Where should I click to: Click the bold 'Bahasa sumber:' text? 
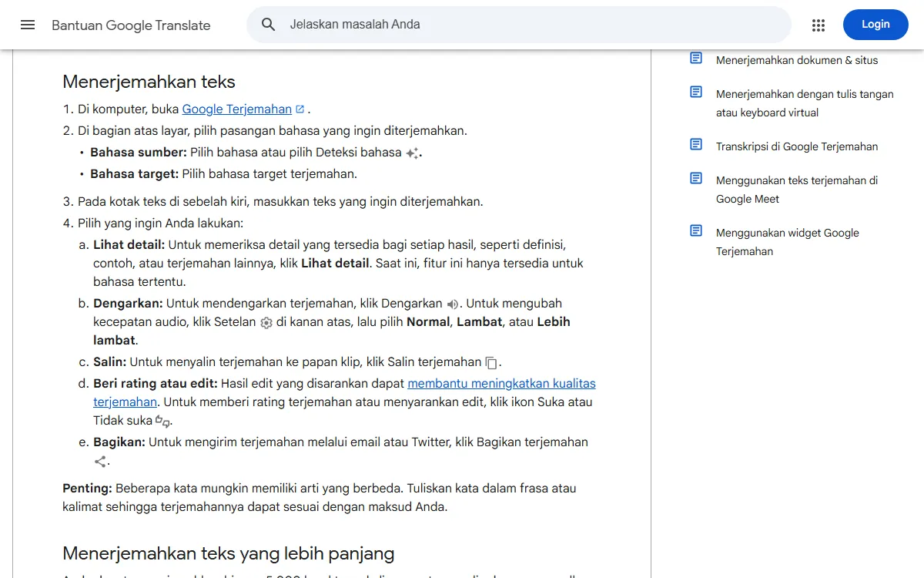click(139, 153)
